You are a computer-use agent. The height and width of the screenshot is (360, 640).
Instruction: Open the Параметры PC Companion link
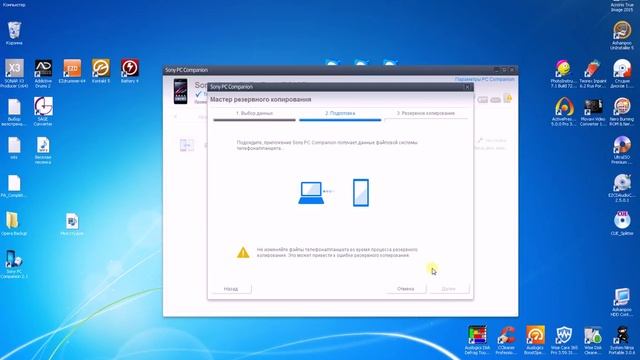point(484,79)
